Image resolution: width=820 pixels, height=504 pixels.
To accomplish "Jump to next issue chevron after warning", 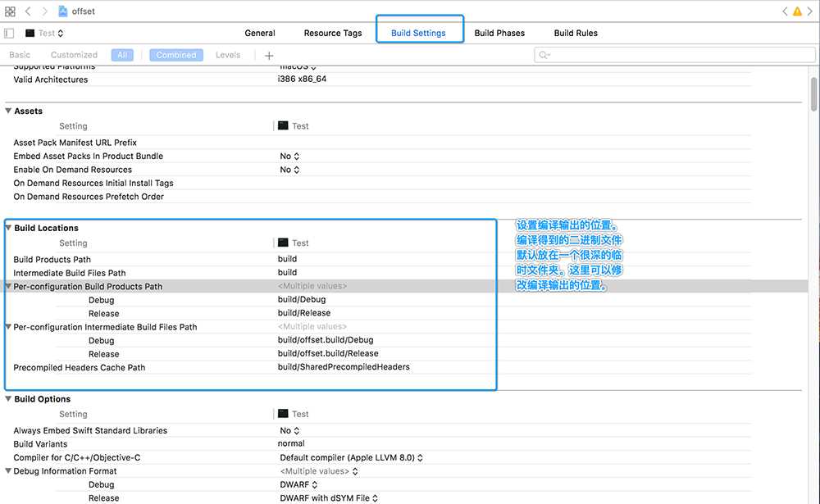I will tap(809, 11).
